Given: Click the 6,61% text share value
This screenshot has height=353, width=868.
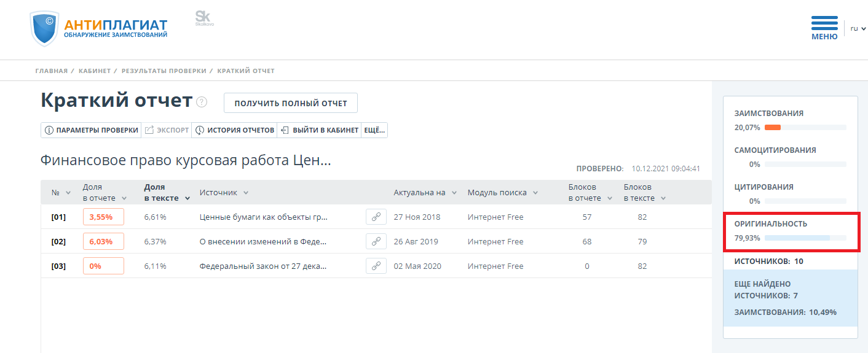Looking at the screenshot, I should click(x=155, y=217).
